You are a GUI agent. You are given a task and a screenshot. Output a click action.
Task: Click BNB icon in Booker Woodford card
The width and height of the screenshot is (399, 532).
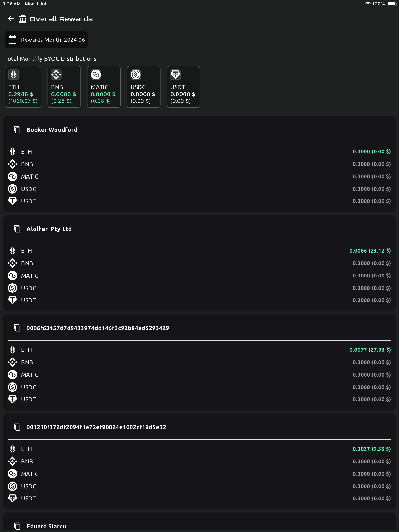[12, 164]
